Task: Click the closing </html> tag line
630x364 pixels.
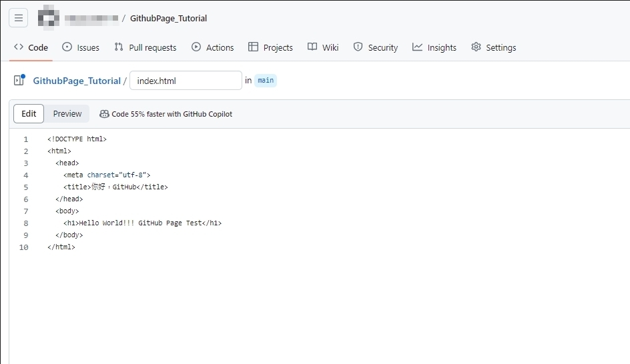Action: coord(61,247)
